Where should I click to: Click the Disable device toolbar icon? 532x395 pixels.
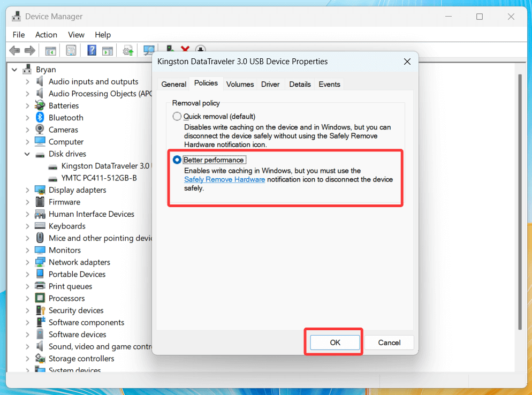tap(200, 50)
